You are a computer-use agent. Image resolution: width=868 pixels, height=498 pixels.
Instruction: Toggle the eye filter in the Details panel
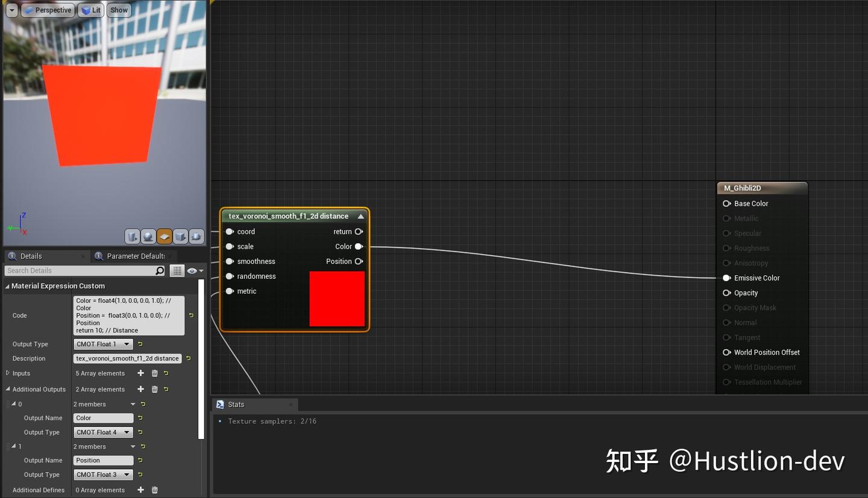pos(192,270)
